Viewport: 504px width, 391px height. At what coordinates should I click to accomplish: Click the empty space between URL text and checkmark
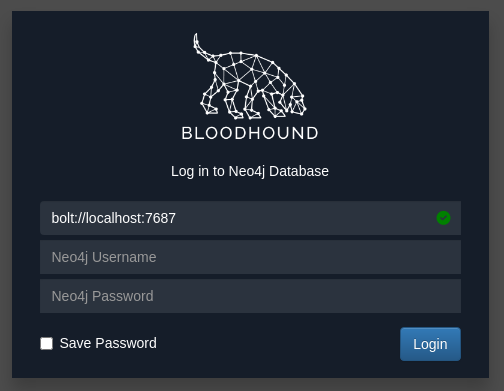coord(305,218)
